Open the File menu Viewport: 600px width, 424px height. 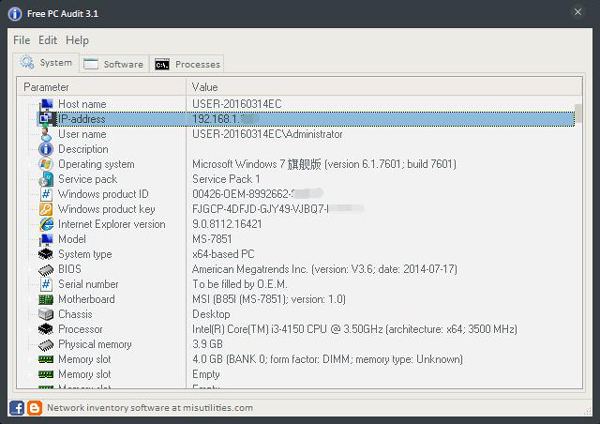[21, 40]
